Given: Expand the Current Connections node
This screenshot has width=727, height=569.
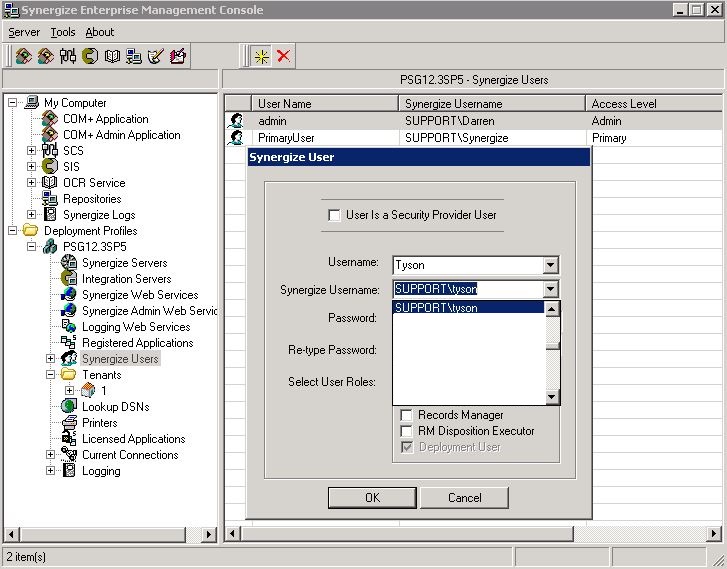Looking at the screenshot, I should coord(51,455).
